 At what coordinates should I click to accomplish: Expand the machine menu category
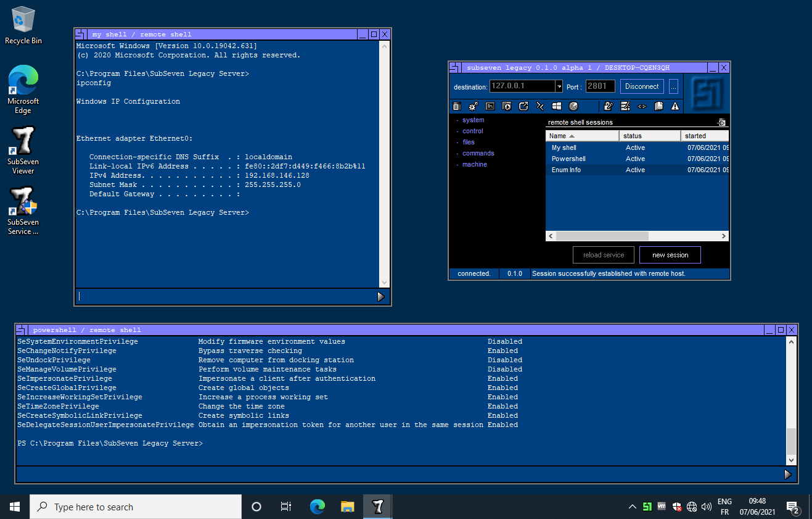coord(474,164)
